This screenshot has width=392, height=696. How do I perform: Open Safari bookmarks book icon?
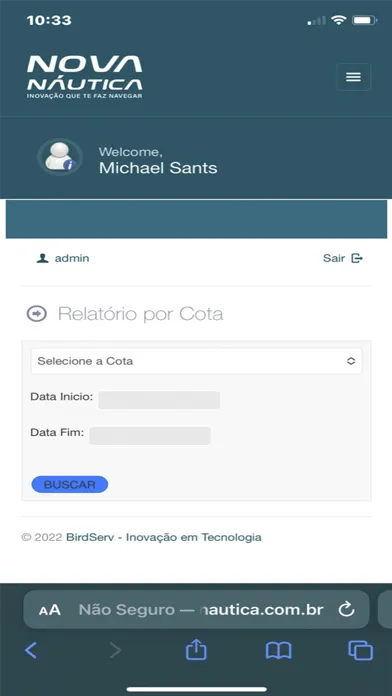tap(278, 651)
